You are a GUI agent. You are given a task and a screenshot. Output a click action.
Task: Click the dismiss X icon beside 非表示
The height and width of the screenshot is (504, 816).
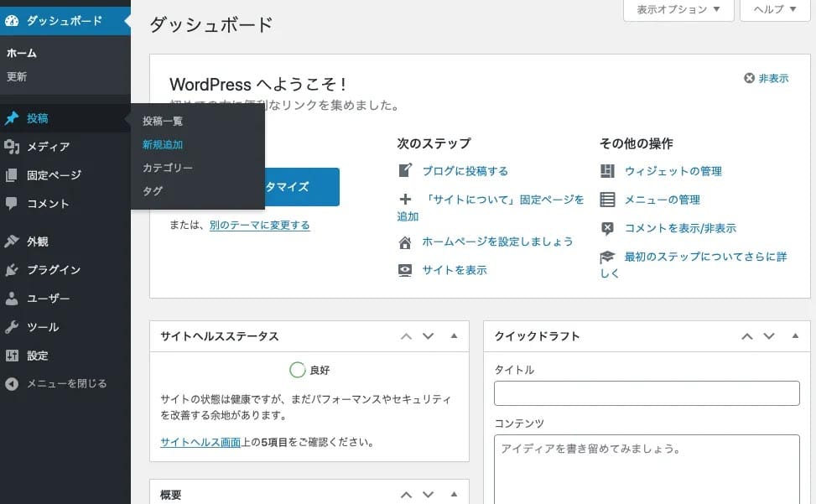coord(750,78)
